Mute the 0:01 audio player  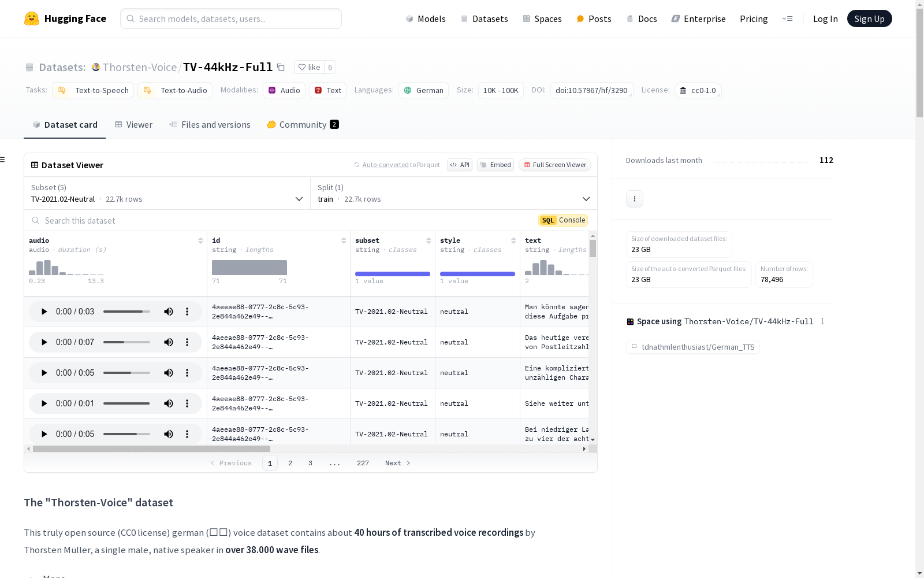[169, 403]
